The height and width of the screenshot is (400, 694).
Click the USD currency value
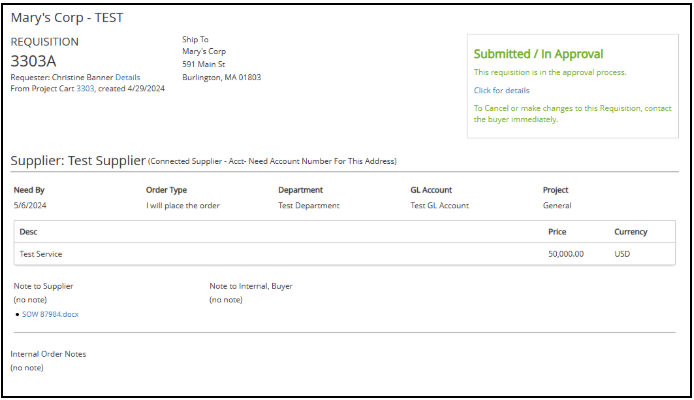[622, 254]
